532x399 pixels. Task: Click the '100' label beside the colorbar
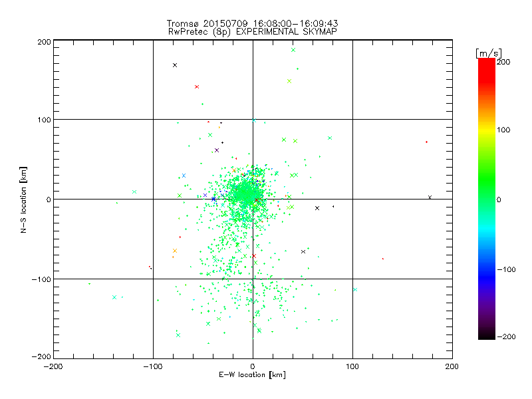point(503,130)
